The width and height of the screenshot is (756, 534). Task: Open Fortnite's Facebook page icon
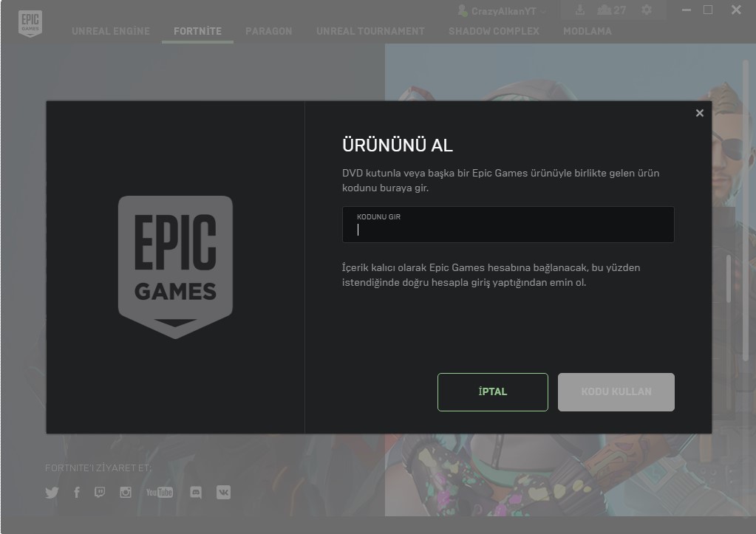(x=77, y=492)
